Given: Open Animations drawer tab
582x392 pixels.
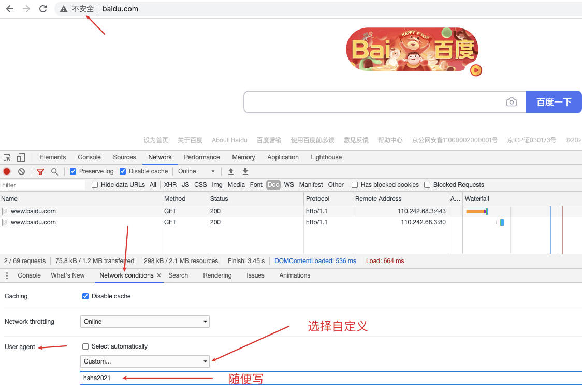Looking at the screenshot, I should tap(295, 275).
